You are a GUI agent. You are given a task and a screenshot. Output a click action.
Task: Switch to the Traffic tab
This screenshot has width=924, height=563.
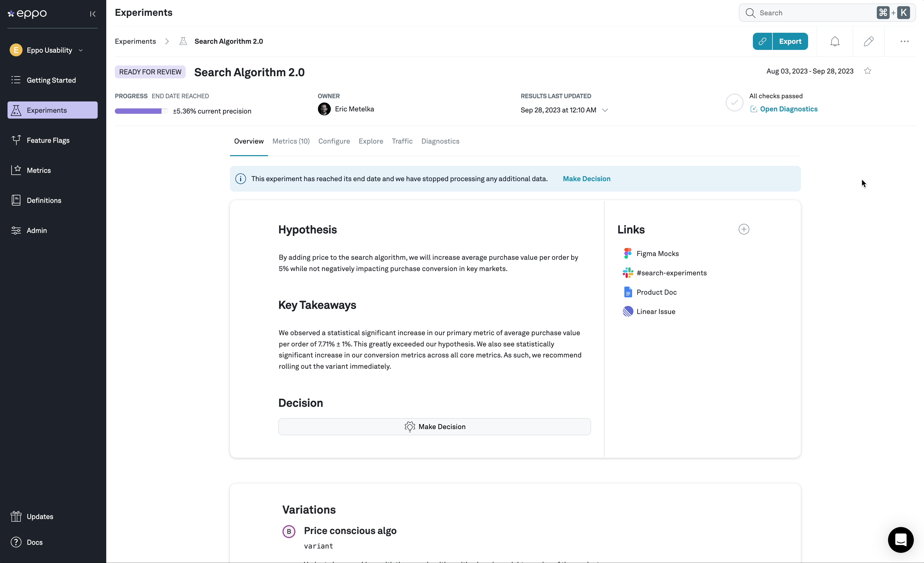tap(402, 141)
